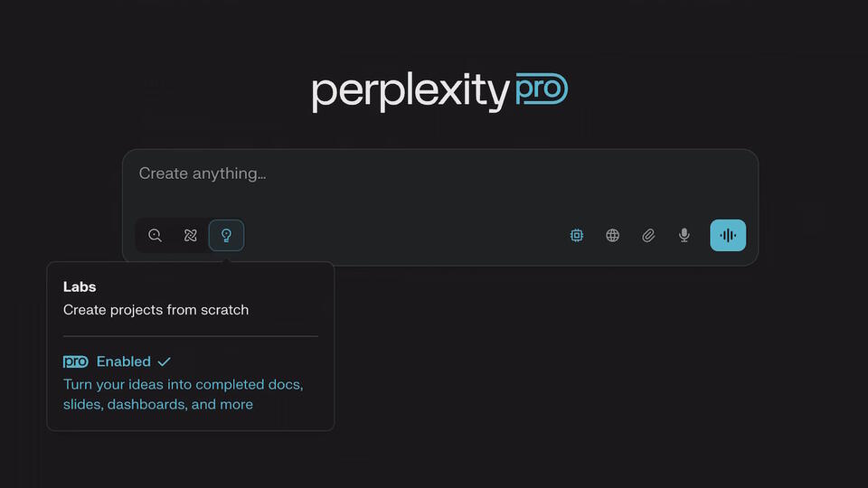Open the sources globe icon
868x488 pixels.
(x=613, y=236)
